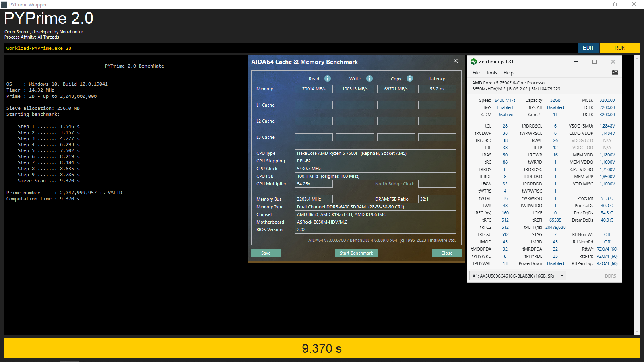Click the Memory Write field showing 100313 MB/s
This screenshot has width=644, height=362.
coord(355,89)
